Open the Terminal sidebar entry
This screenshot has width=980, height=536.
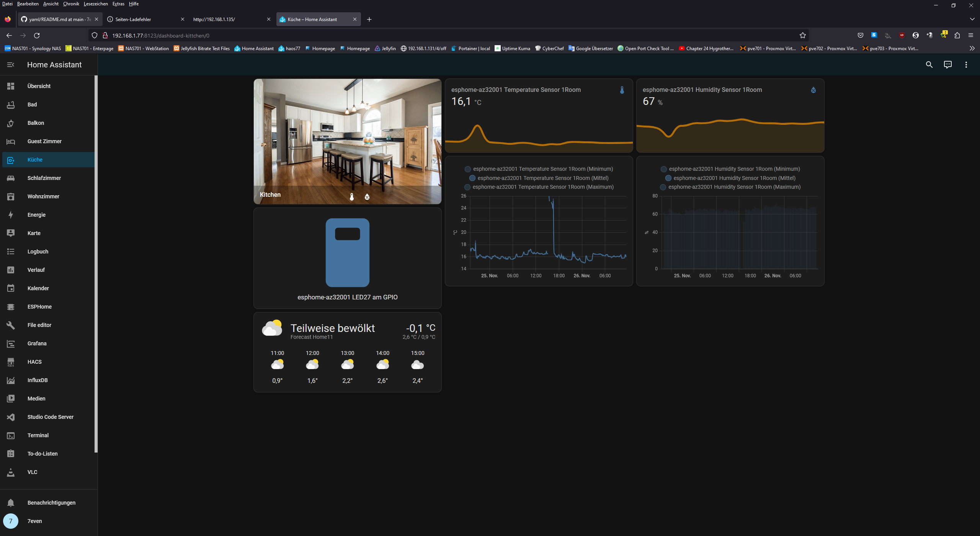(x=38, y=435)
